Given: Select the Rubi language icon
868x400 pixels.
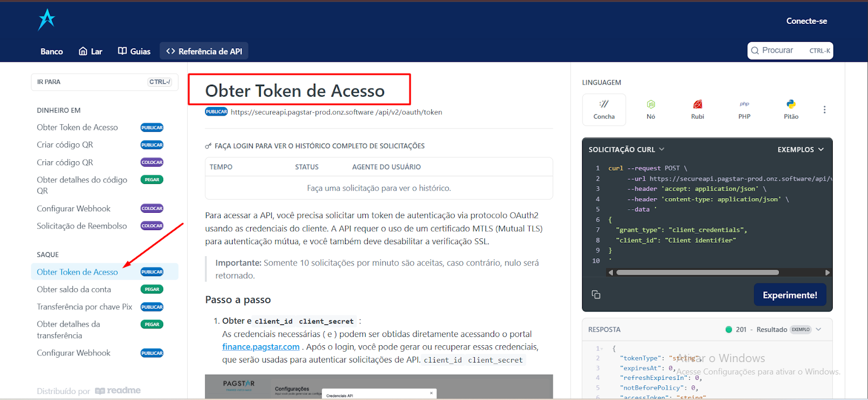Looking at the screenshot, I should click(x=698, y=110).
